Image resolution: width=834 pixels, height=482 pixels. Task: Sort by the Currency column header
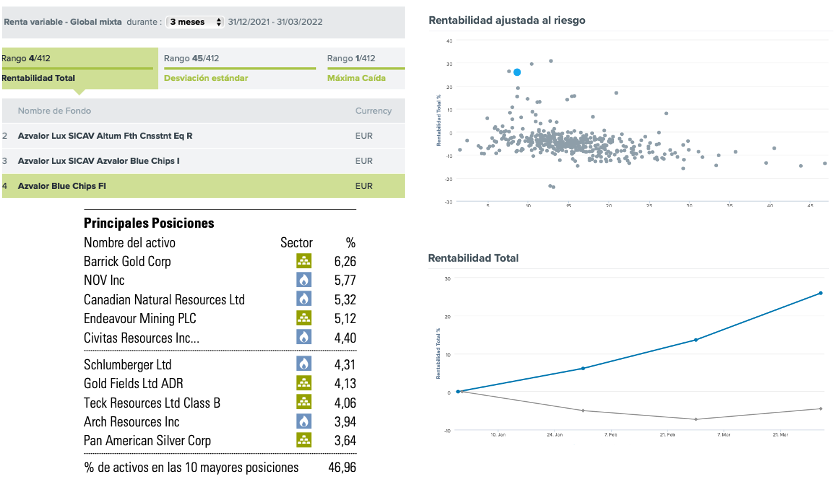373,110
